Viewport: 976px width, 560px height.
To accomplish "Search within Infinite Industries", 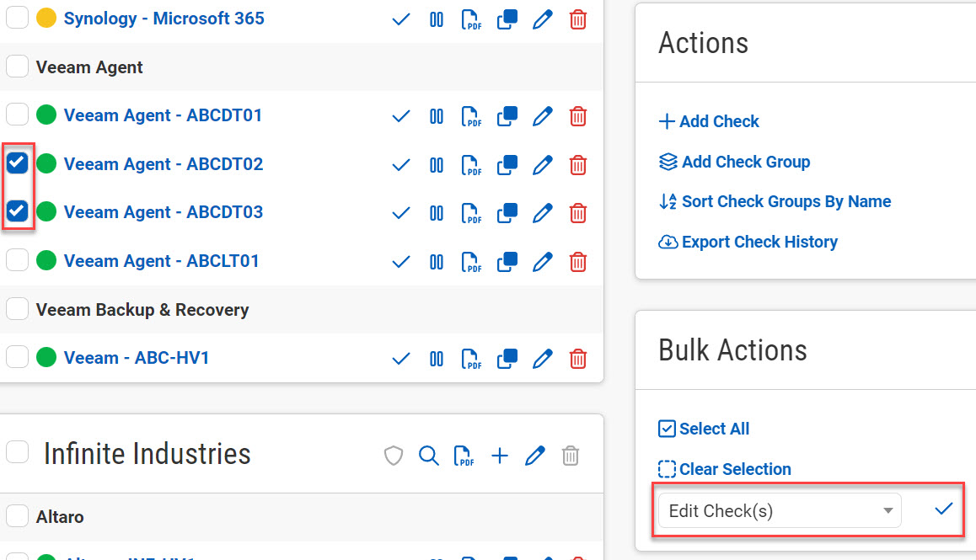I will click(x=429, y=456).
